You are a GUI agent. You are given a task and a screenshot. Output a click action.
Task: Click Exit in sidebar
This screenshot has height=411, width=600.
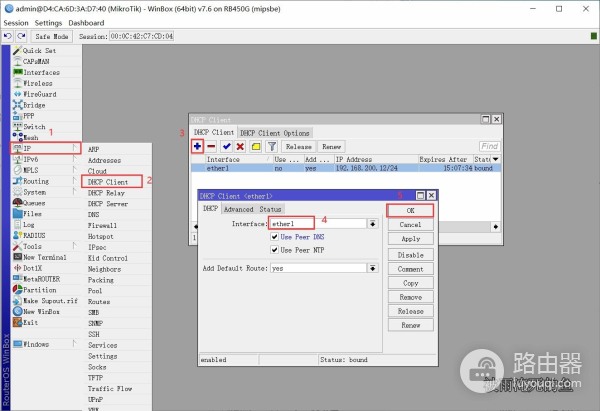coord(46,323)
